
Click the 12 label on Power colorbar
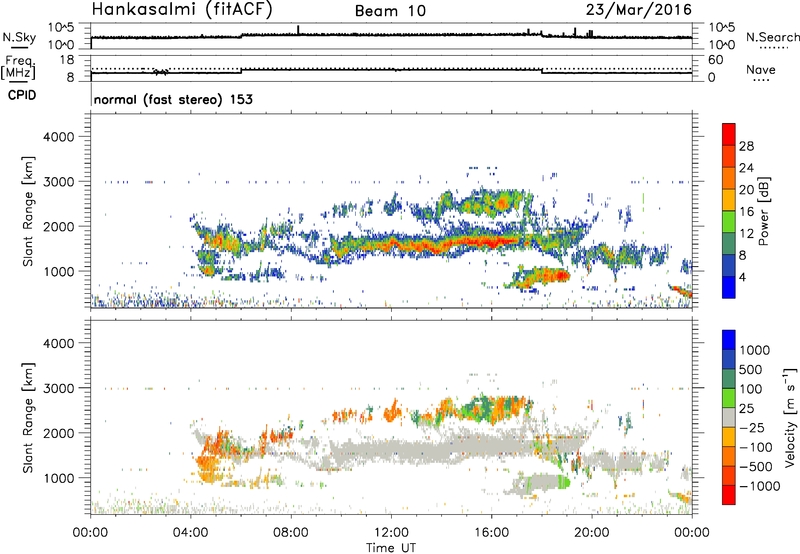point(746,234)
